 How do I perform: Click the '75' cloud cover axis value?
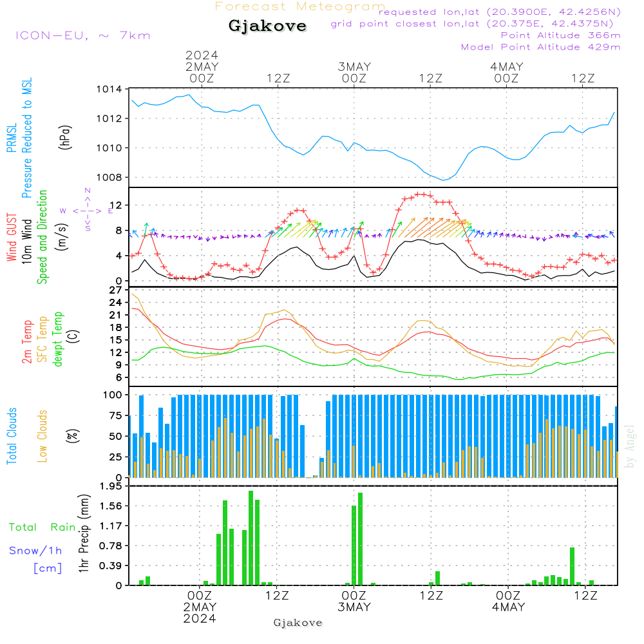(116, 415)
